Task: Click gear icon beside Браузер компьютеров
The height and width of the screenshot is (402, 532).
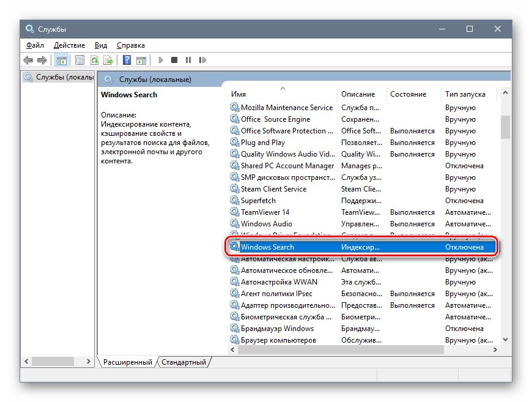Action: [x=234, y=340]
